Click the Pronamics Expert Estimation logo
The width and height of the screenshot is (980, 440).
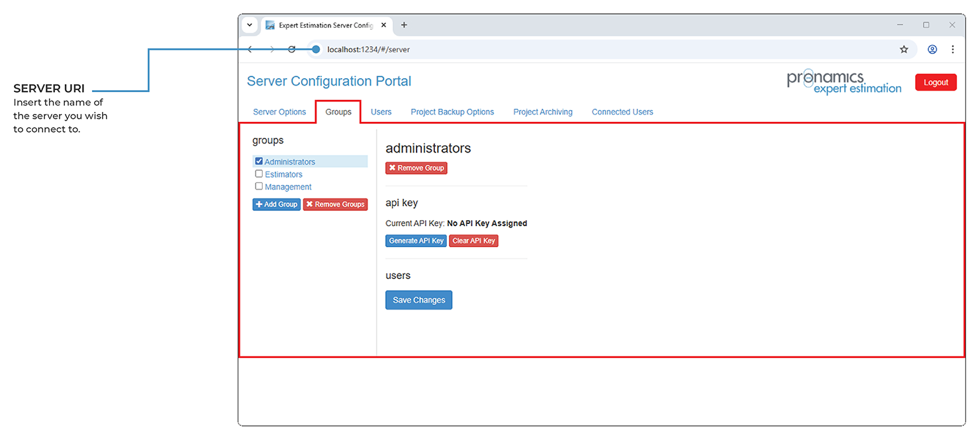point(844,83)
